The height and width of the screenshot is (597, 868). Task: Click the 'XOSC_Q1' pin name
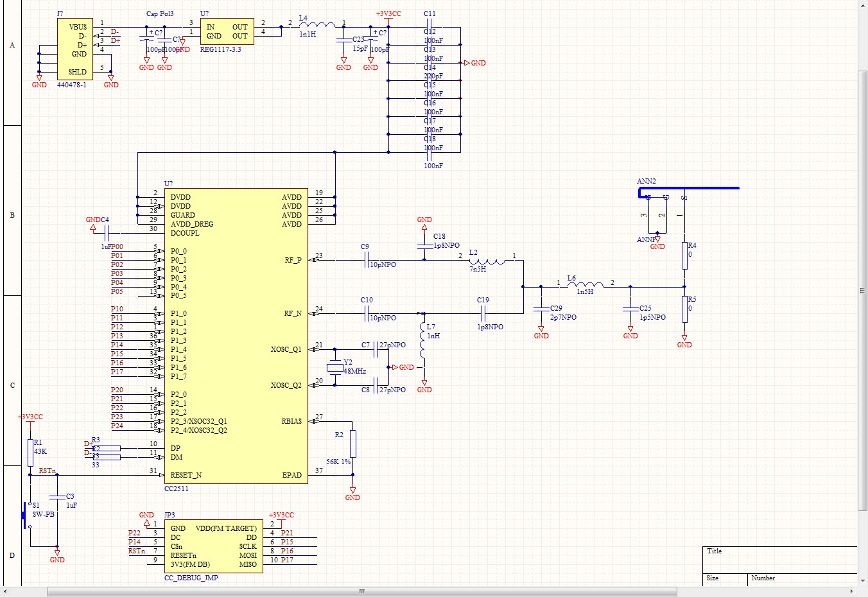pyautogui.click(x=286, y=349)
